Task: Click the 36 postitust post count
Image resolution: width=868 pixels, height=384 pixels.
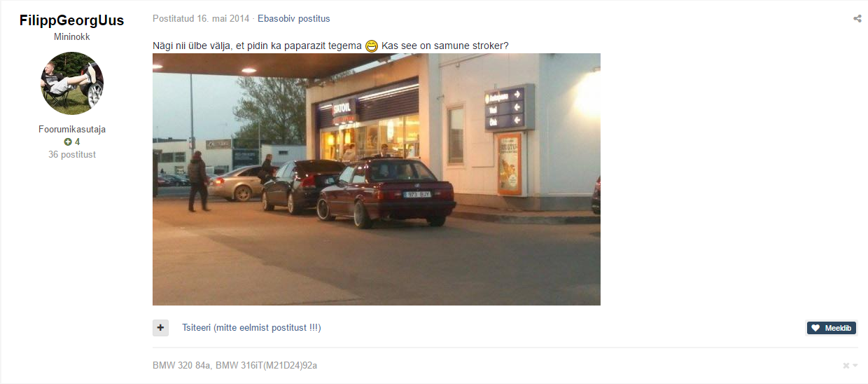Action: coord(72,154)
